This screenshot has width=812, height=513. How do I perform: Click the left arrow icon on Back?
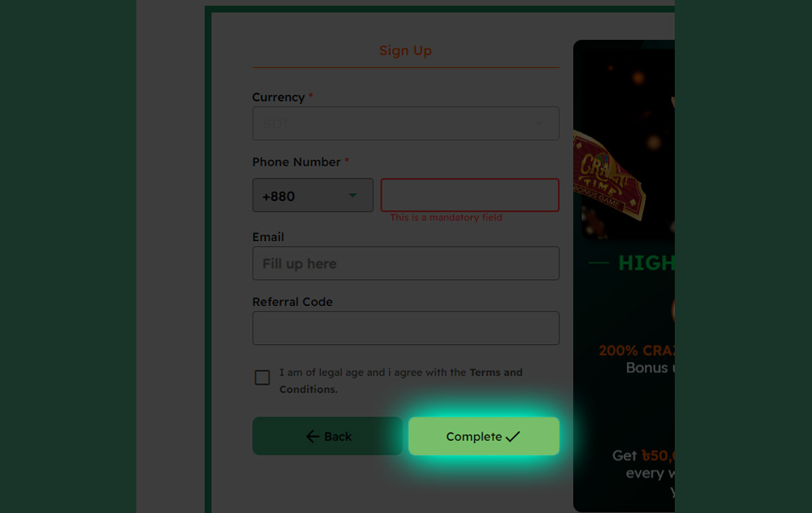pyautogui.click(x=313, y=437)
